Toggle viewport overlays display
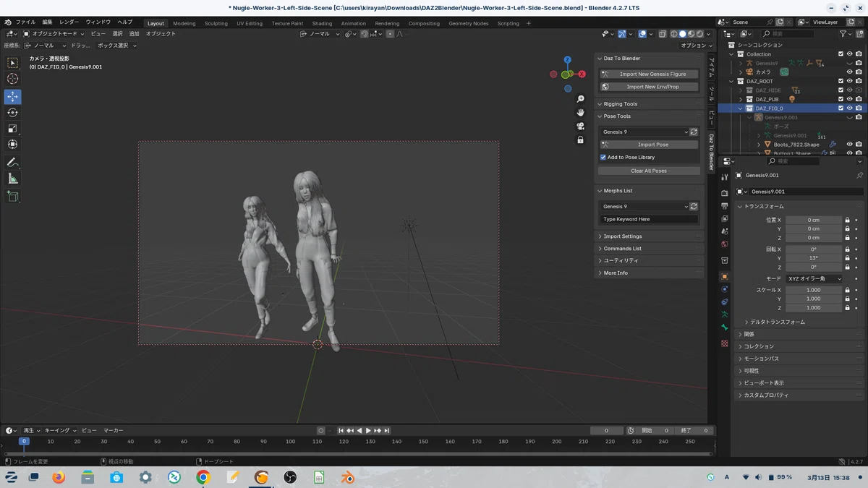The height and width of the screenshot is (488, 868). coord(642,34)
